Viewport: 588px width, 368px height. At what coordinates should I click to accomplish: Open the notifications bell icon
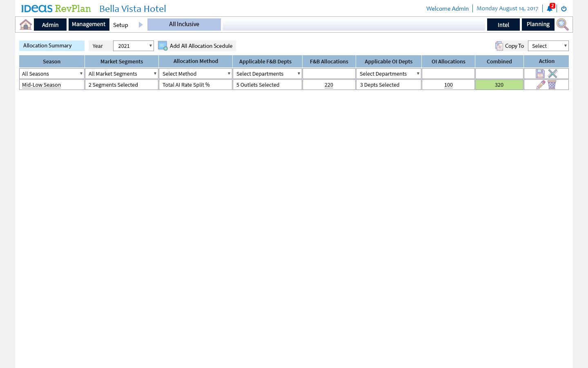pos(550,9)
